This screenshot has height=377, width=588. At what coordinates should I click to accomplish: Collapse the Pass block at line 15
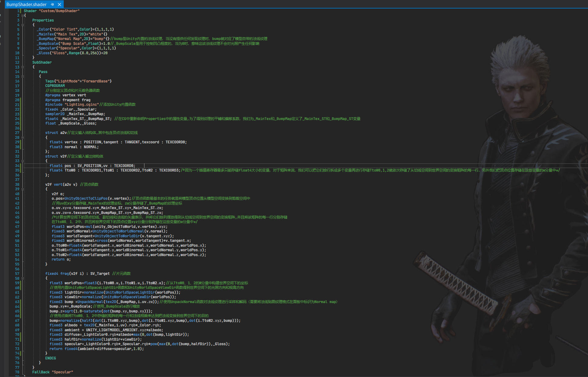pyautogui.click(x=23, y=76)
